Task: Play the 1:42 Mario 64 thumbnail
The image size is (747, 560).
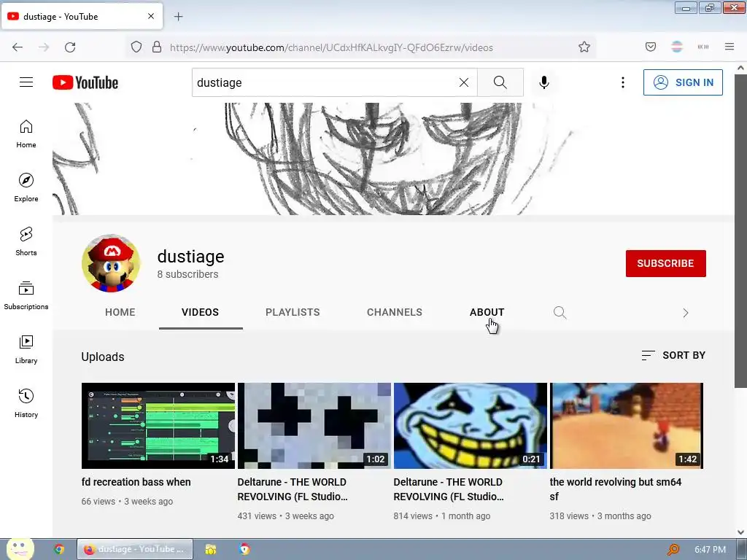Action: click(x=627, y=426)
